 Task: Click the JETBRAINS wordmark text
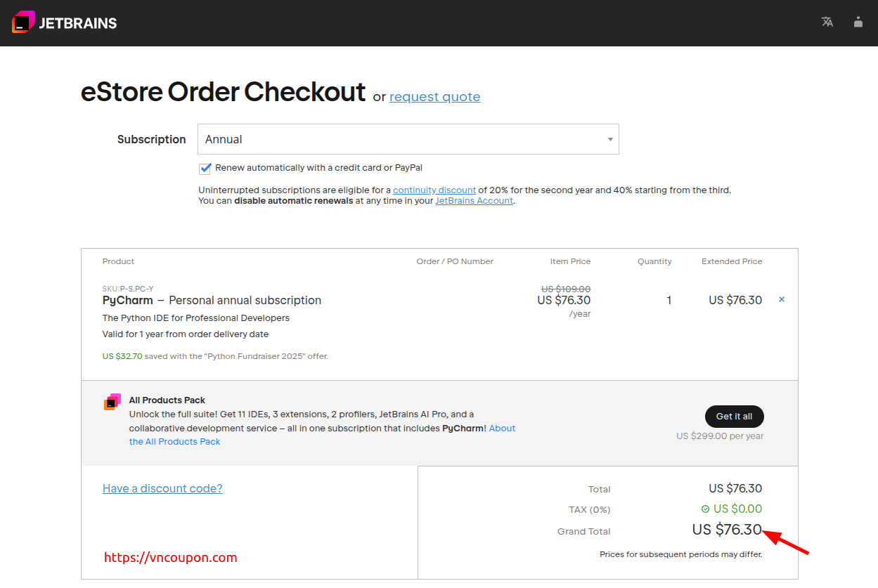point(78,22)
